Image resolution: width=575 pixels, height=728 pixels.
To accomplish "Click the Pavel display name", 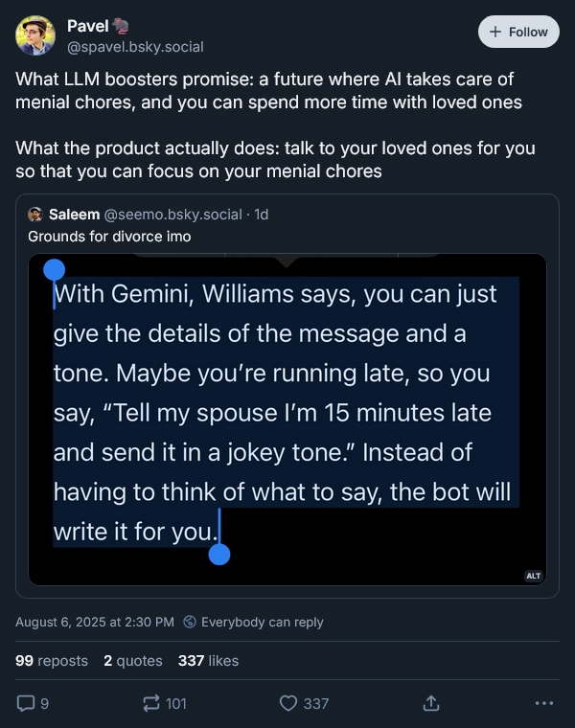I will [88, 26].
